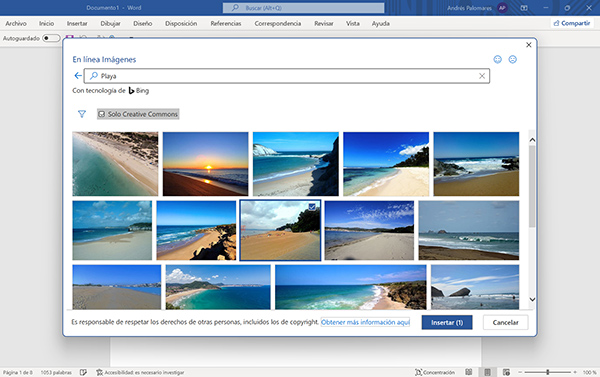Close the En línea Imágenes dialog
This screenshot has height=377, width=600.
pyautogui.click(x=528, y=45)
